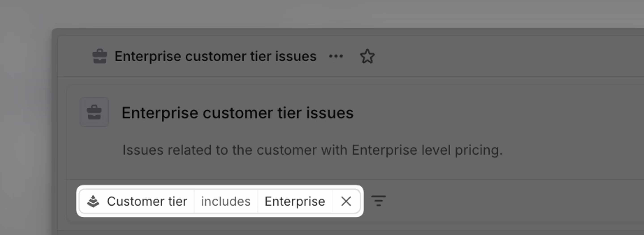Screen dimensions: 644x235
Task: Edit the view description text
Action: [x=312, y=150]
